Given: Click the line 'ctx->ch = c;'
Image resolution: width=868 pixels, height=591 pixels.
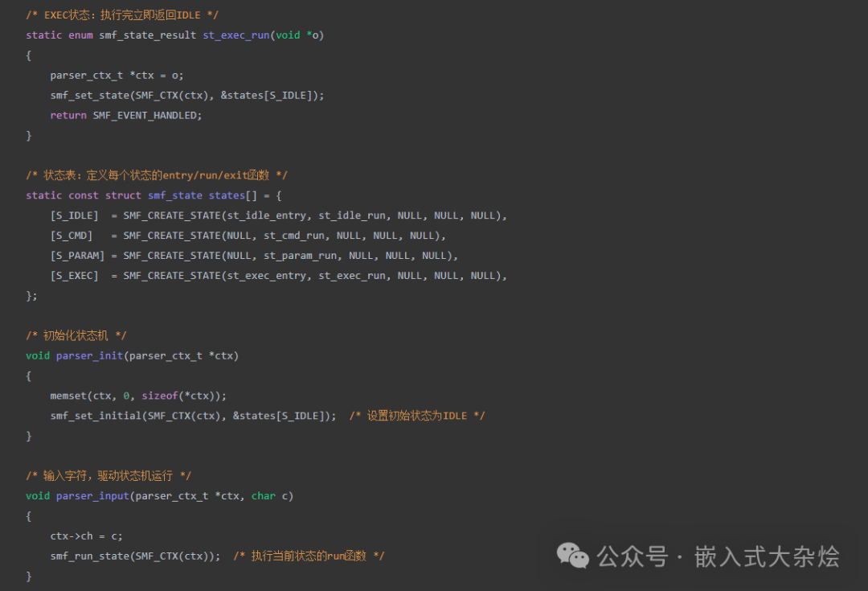Looking at the screenshot, I should [x=86, y=536].
